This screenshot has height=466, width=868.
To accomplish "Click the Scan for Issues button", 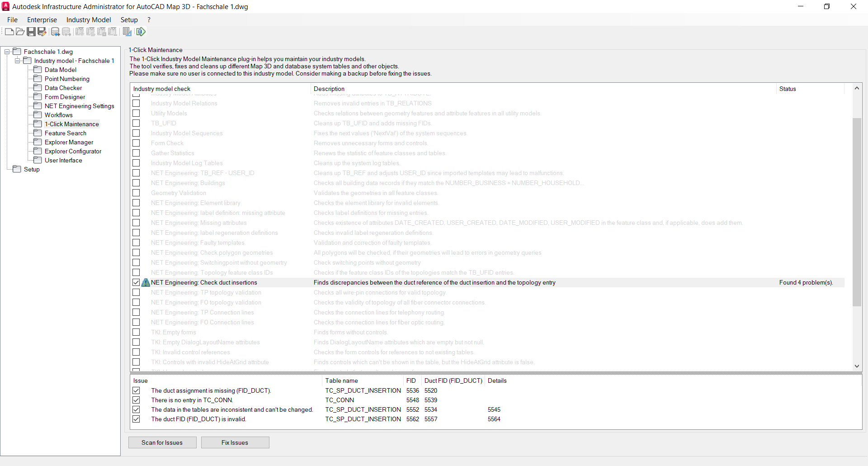I will (162, 442).
